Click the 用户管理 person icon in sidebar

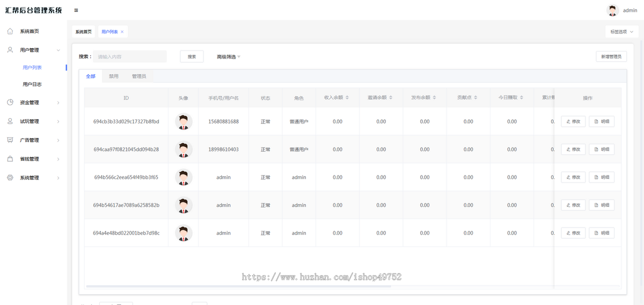[10, 50]
